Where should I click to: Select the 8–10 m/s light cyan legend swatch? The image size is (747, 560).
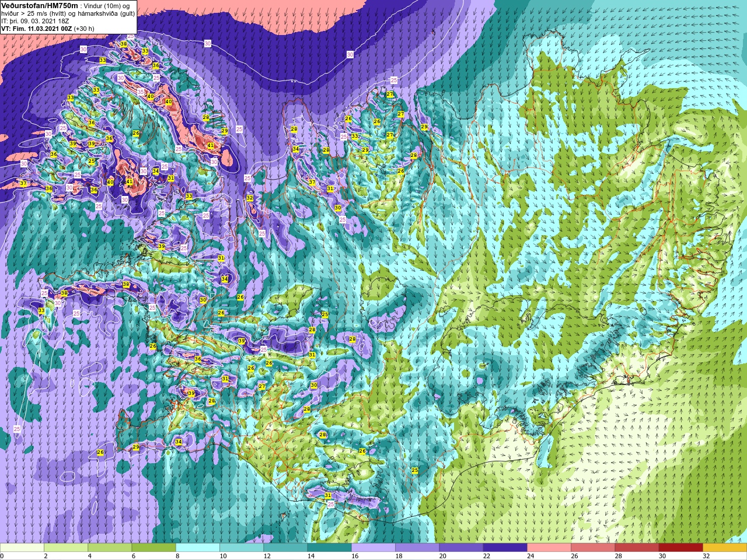coord(198,548)
